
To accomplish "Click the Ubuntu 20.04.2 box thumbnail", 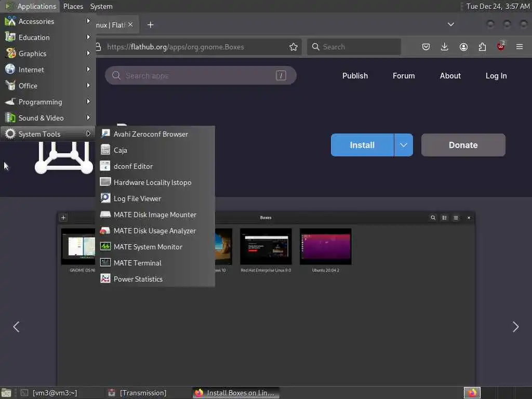I will [x=325, y=247].
